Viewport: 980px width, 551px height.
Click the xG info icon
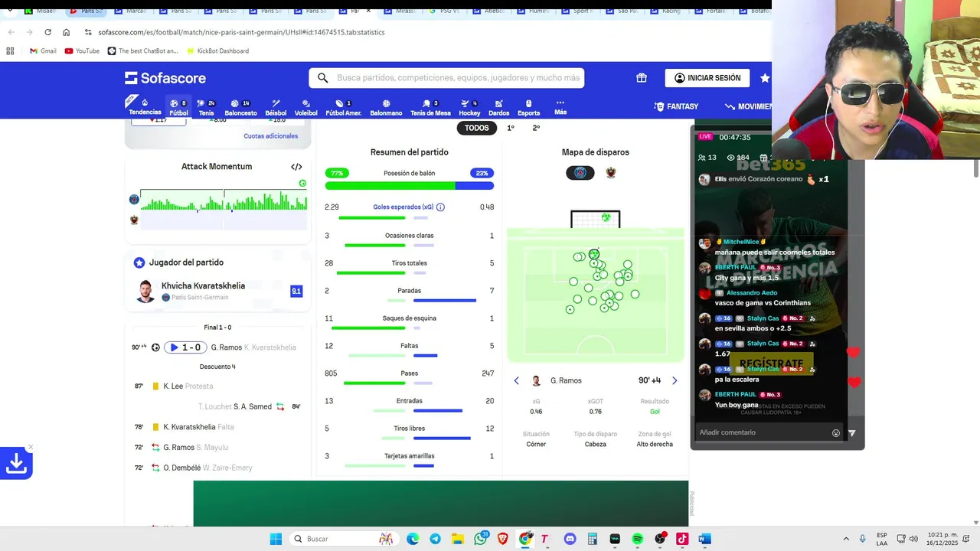[x=440, y=207]
